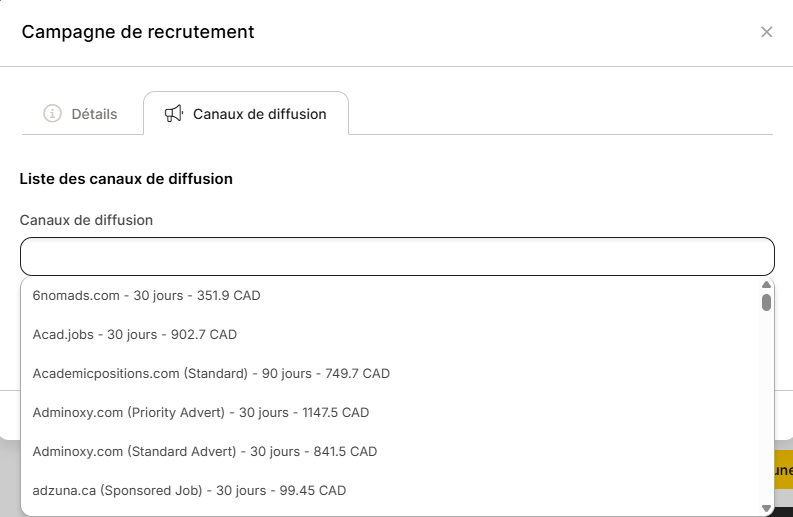The width and height of the screenshot is (793, 517).
Task: Click the partially visible yellow button
Action: tap(783, 470)
